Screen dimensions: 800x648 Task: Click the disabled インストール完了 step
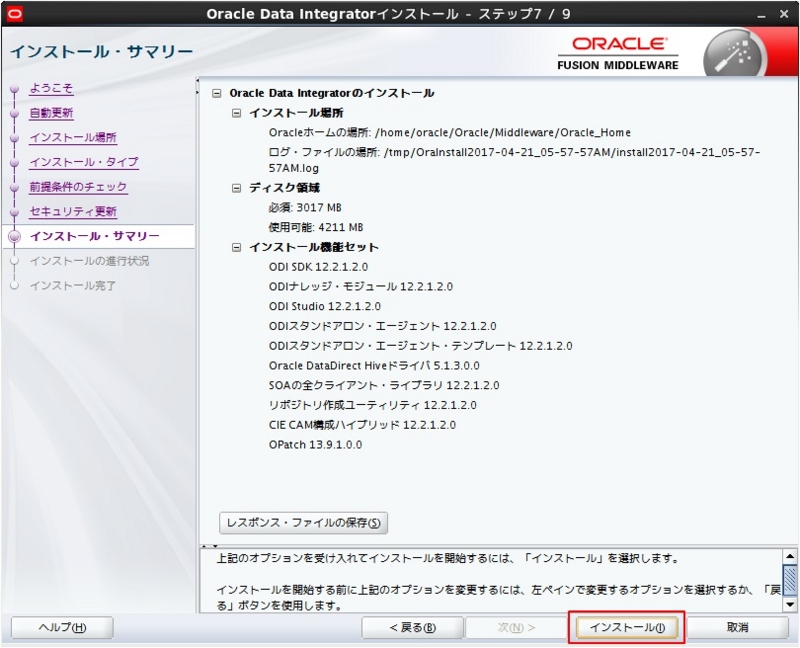(72, 286)
